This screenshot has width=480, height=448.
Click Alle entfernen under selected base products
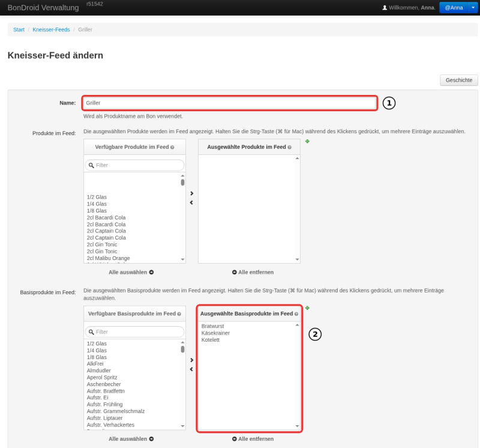[x=253, y=439]
